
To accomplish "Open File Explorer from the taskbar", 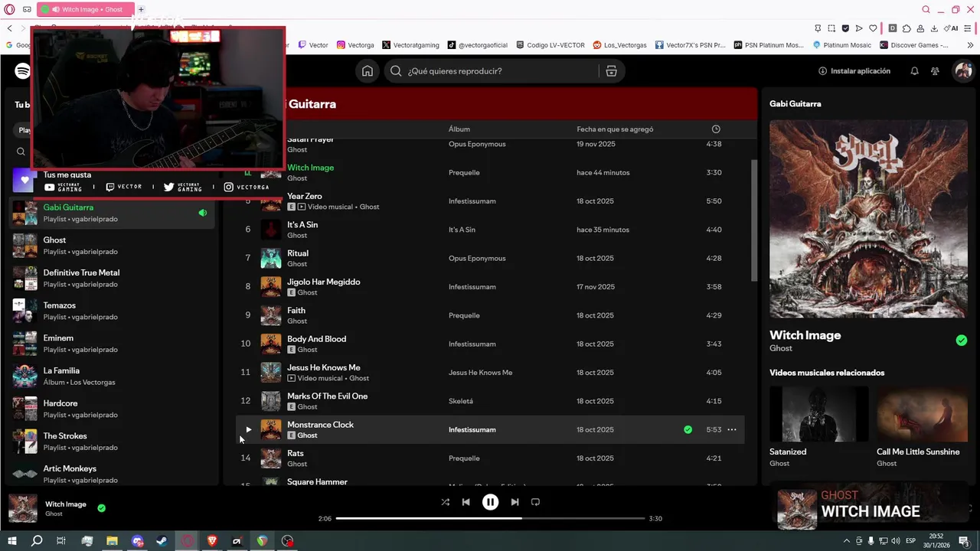I will [x=112, y=541].
